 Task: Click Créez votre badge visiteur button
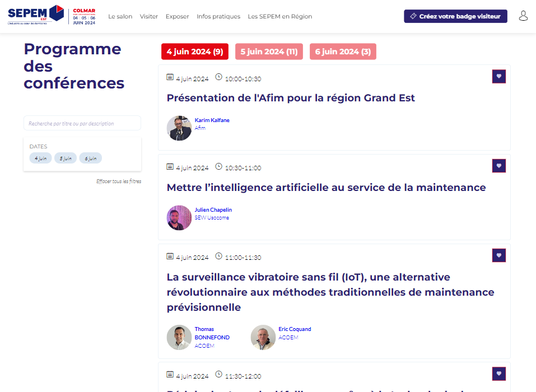click(x=455, y=16)
